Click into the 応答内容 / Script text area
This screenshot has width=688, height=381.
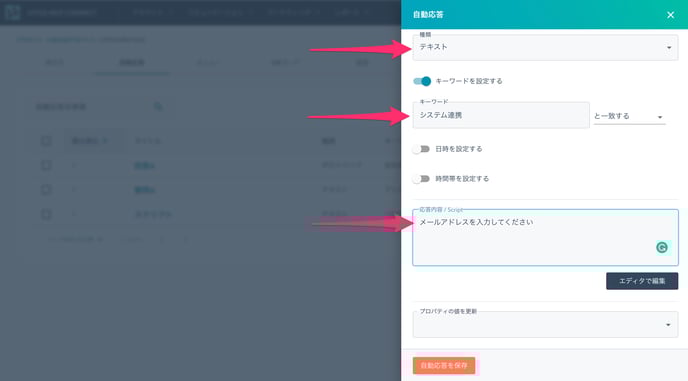[545, 237]
